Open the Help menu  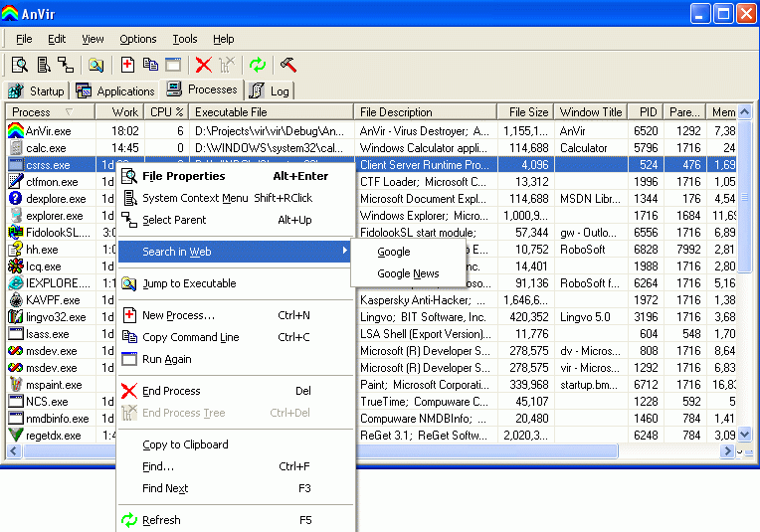click(x=223, y=39)
